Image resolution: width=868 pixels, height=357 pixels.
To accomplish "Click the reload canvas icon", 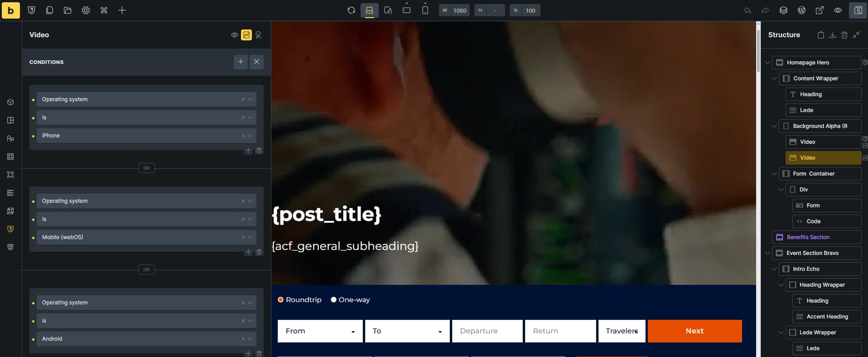I will (x=351, y=10).
